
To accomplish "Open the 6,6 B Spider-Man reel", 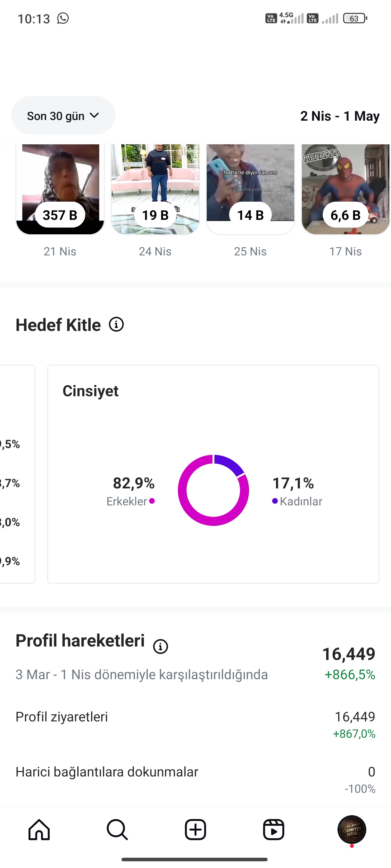I will click(x=345, y=189).
